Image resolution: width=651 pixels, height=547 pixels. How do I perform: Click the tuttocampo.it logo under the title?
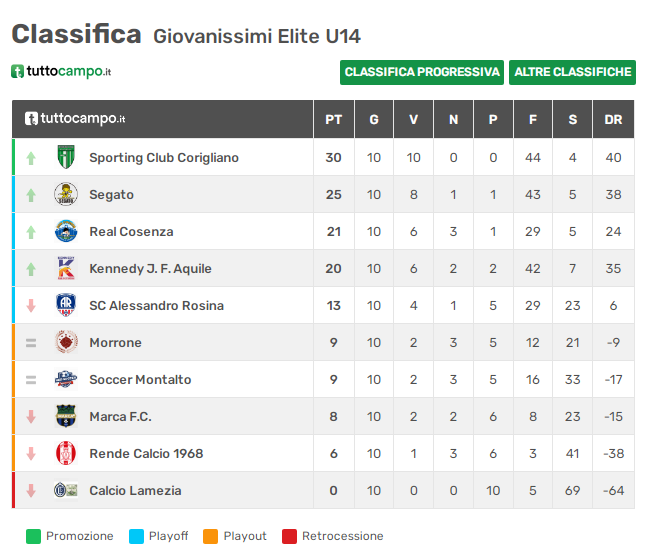click(61, 71)
